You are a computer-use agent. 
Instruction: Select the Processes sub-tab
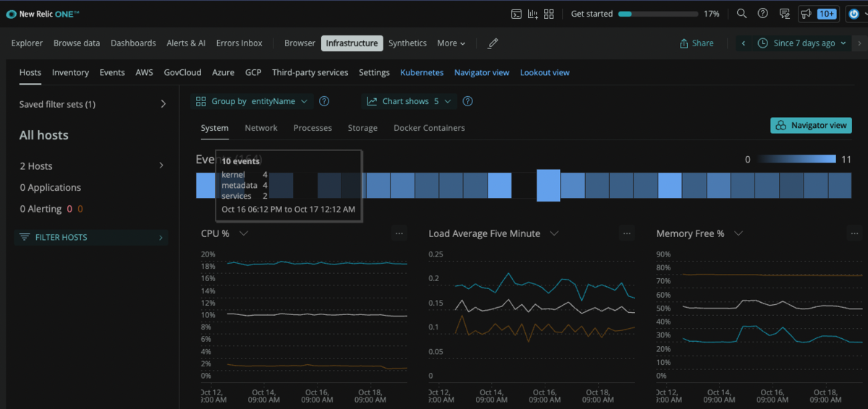[x=312, y=128]
